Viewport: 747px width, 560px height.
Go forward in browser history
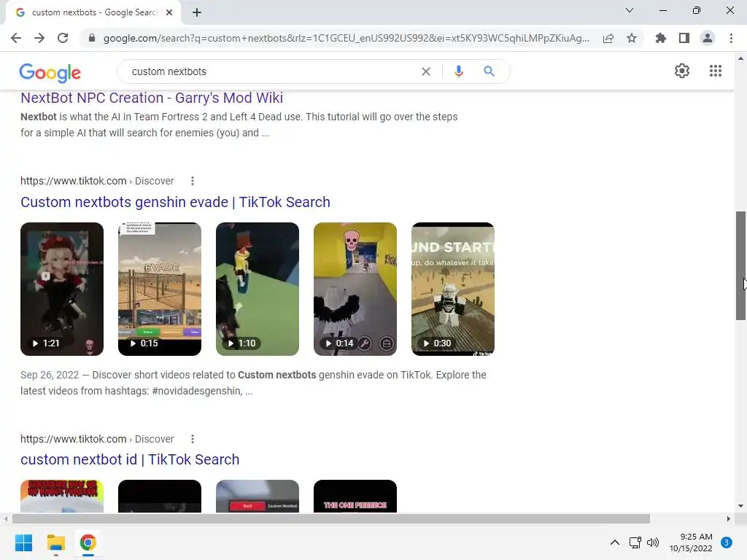click(x=39, y=38)
